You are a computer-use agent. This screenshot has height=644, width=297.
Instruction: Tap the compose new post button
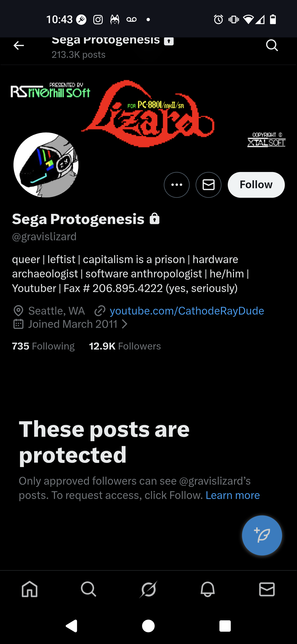click(x=262, y=535)
